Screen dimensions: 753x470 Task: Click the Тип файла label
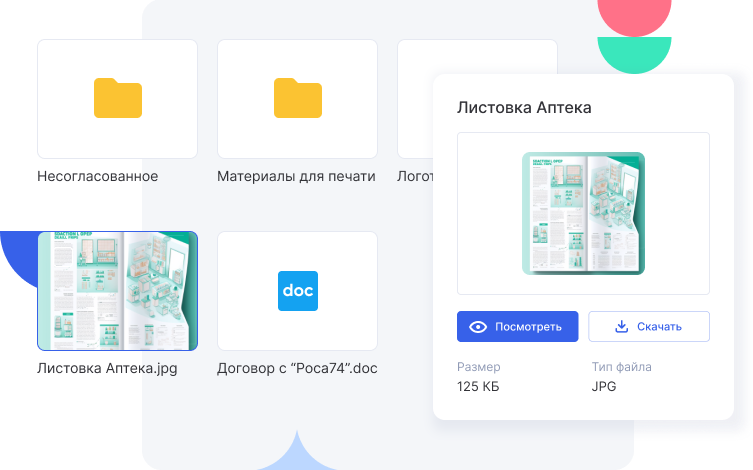point(621,367)
